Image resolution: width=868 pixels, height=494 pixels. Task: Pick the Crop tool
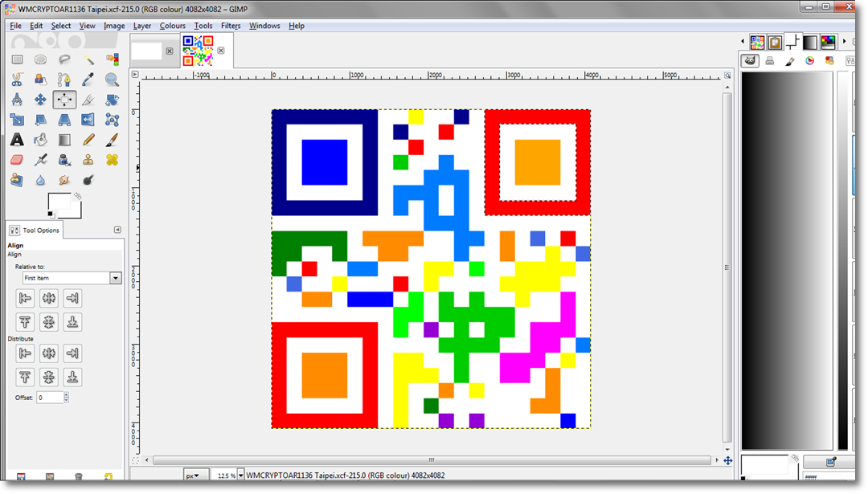click(x=88, y=100)
